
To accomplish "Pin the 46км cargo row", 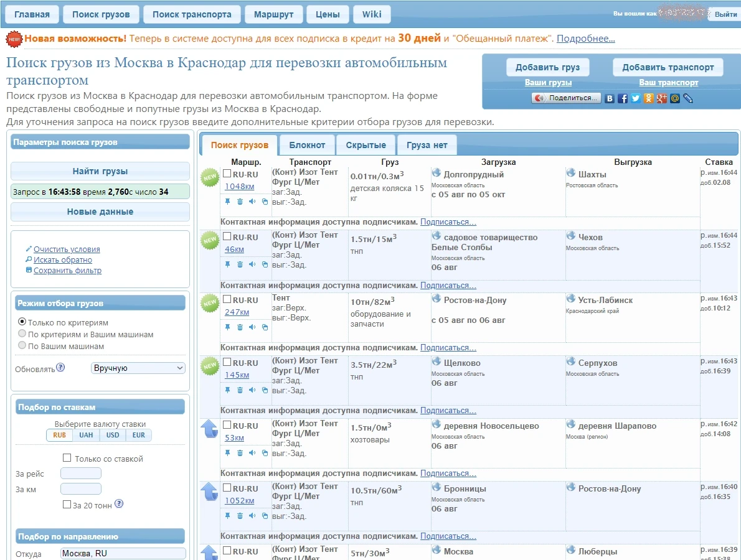I will pyautogui.click(x=227, y=264).
